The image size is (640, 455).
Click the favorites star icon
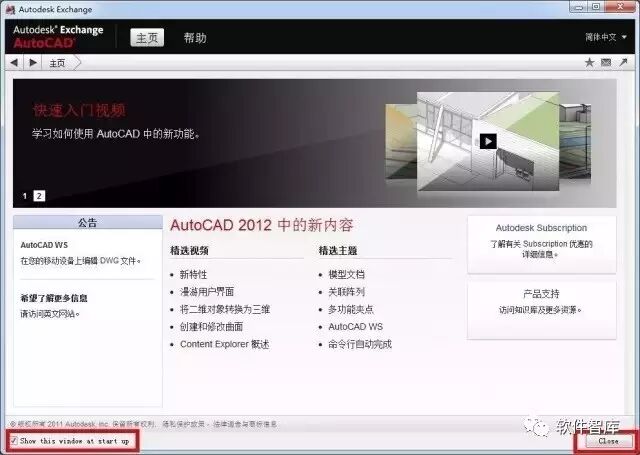tap(589, 62)
